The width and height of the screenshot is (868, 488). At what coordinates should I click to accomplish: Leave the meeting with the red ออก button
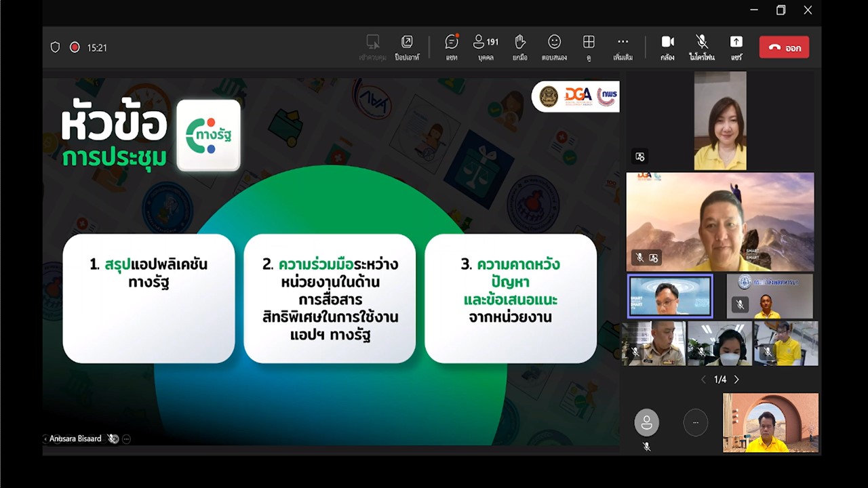click(784, 47)
